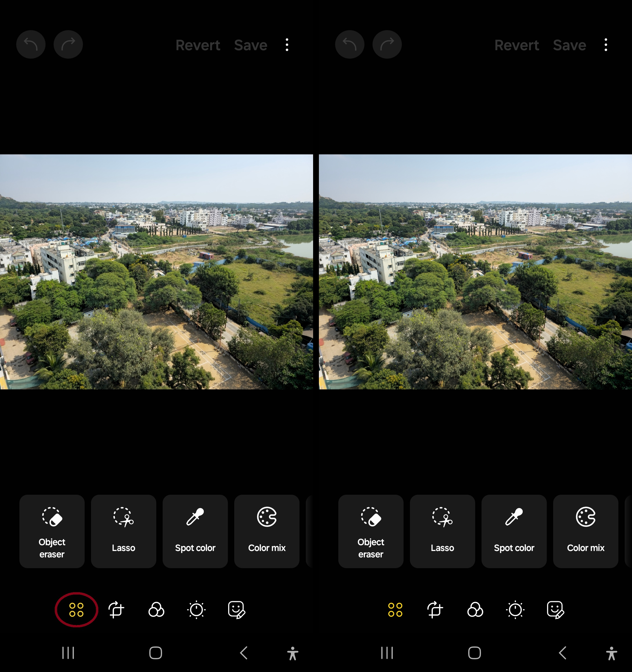This screenshot has height=672, width=632.
Task: Open three-dot more options, left screen
Action: [287, 45]
